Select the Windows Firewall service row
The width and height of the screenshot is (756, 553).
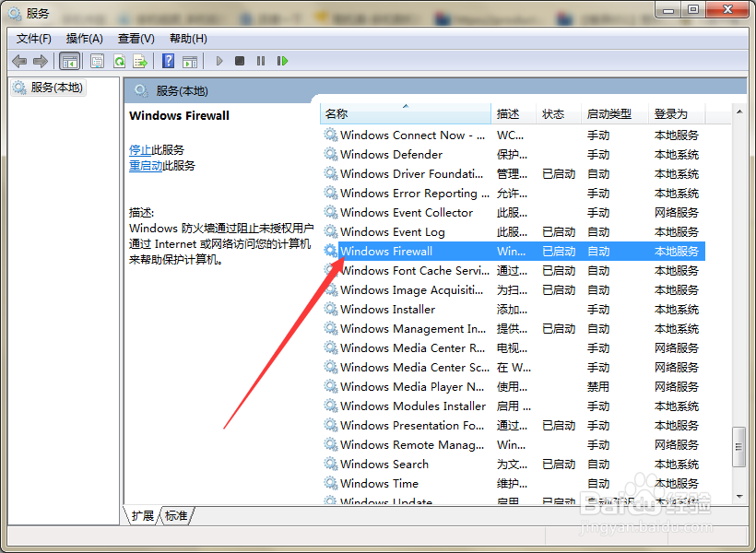514,252
